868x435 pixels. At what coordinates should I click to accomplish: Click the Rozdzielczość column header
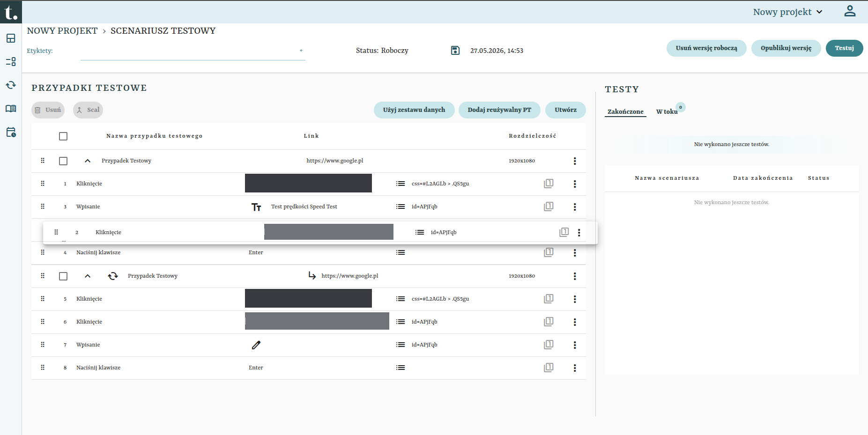coord(532,136)
